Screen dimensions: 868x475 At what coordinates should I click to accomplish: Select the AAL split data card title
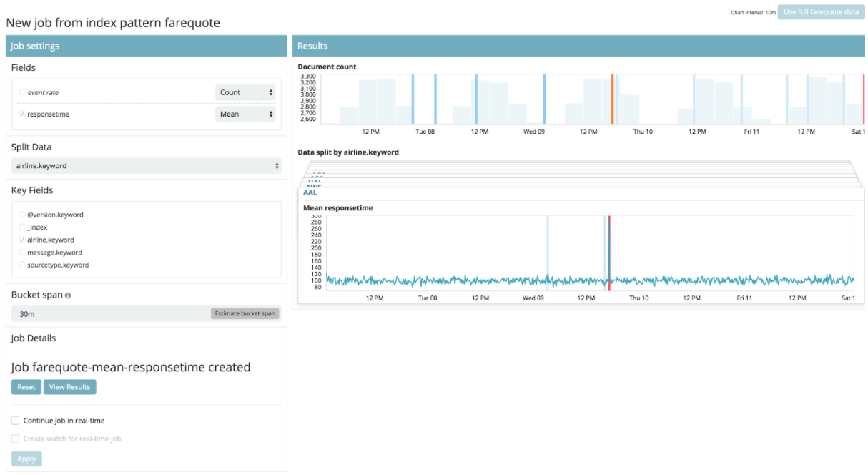(310, 192)
